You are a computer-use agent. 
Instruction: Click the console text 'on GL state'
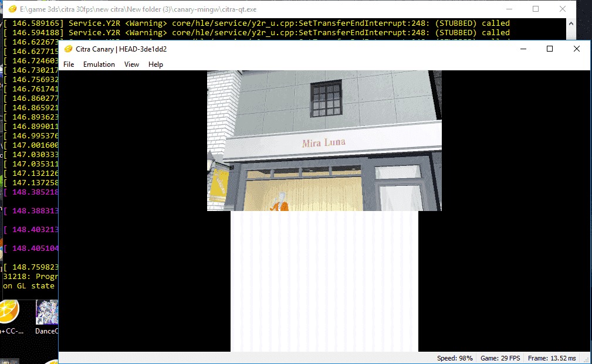[29, 286]
